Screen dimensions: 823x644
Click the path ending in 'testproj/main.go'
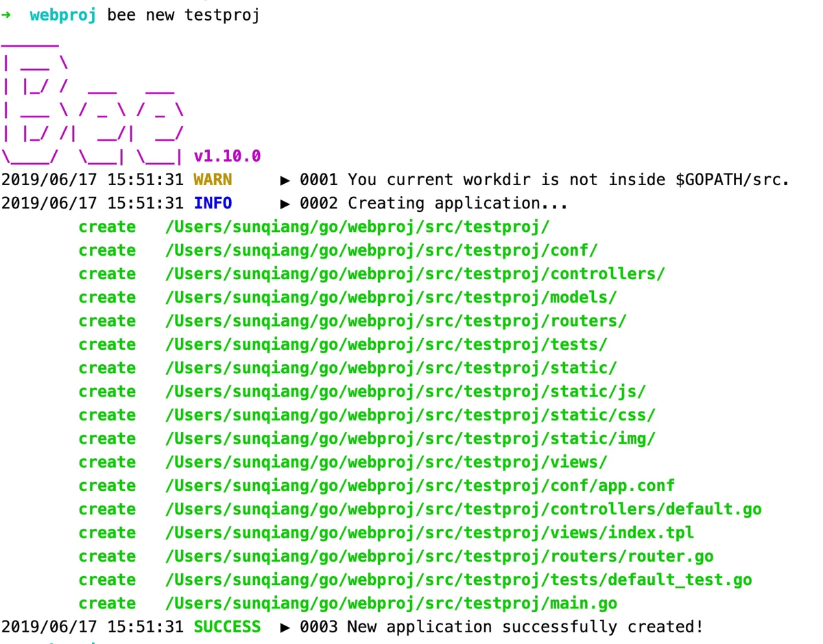pyautogui.click(x=391, y=604)
